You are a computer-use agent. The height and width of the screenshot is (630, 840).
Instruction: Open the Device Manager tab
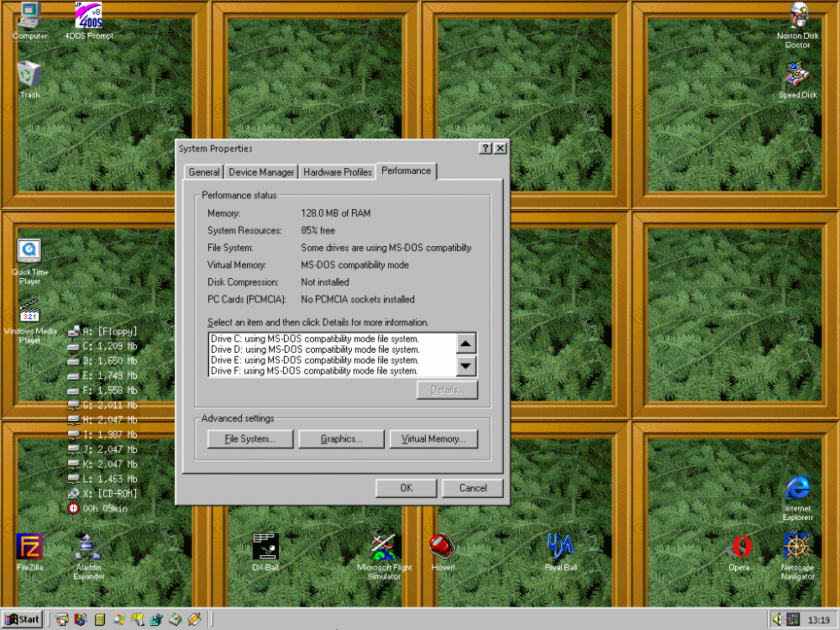tap(261, 172)
